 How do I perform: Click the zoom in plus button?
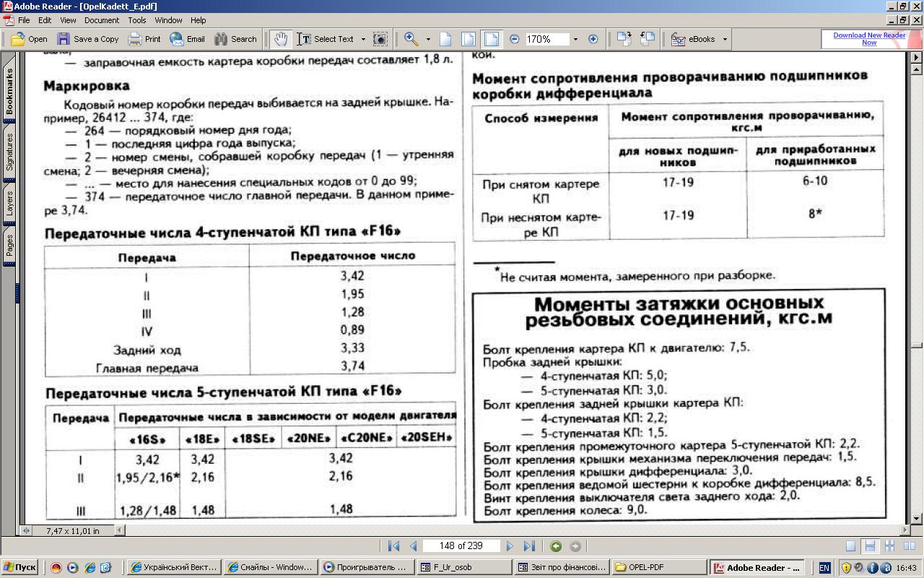[x=593, y=39]
